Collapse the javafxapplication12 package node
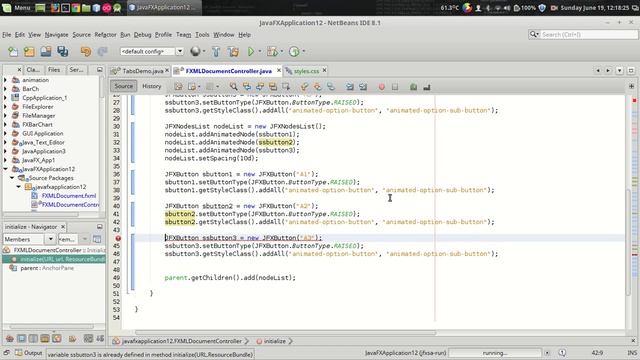 (18, 187)
